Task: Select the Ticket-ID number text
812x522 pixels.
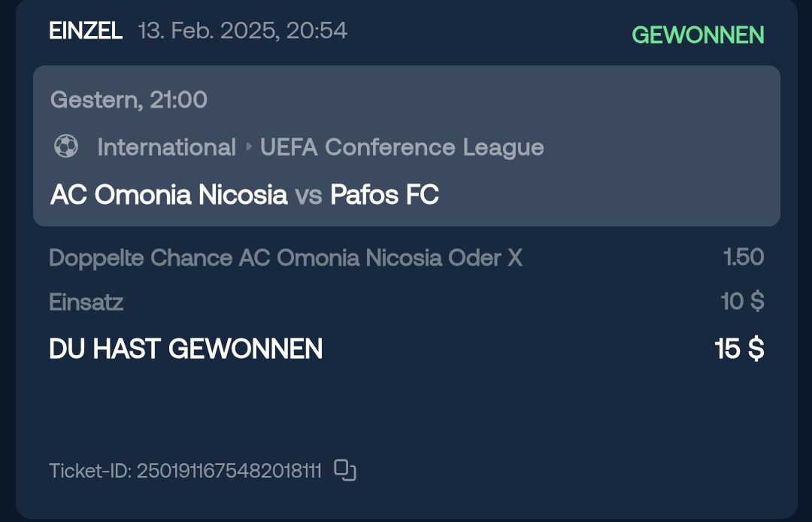Action: click(229, 472)
